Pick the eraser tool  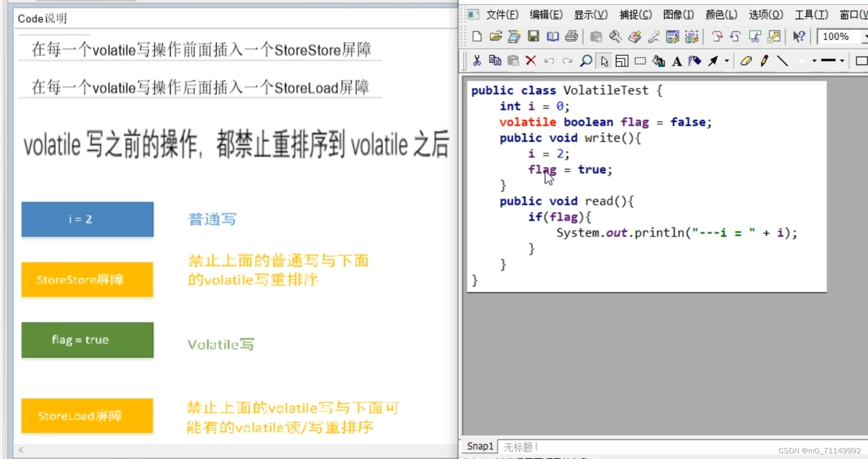[x=746, y=61]
